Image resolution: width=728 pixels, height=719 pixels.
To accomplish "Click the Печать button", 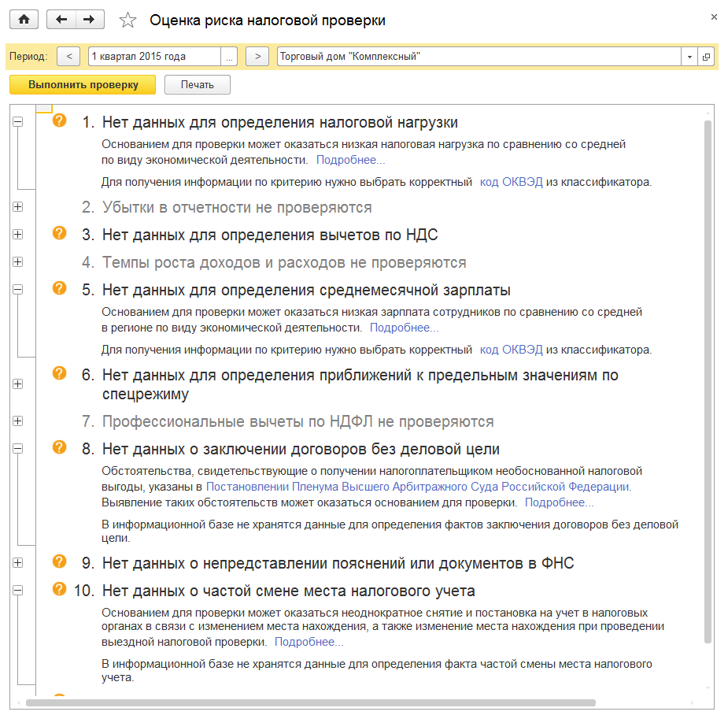I will pos(197,85).
